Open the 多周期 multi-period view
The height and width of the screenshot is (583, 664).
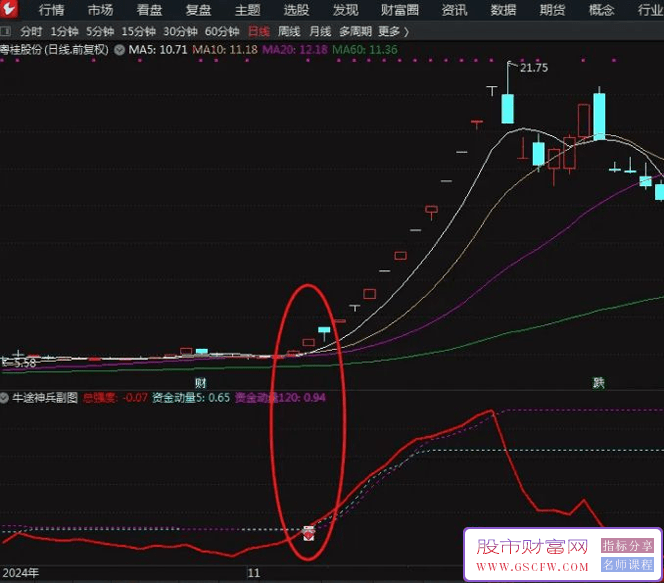(x=355, y=31)
